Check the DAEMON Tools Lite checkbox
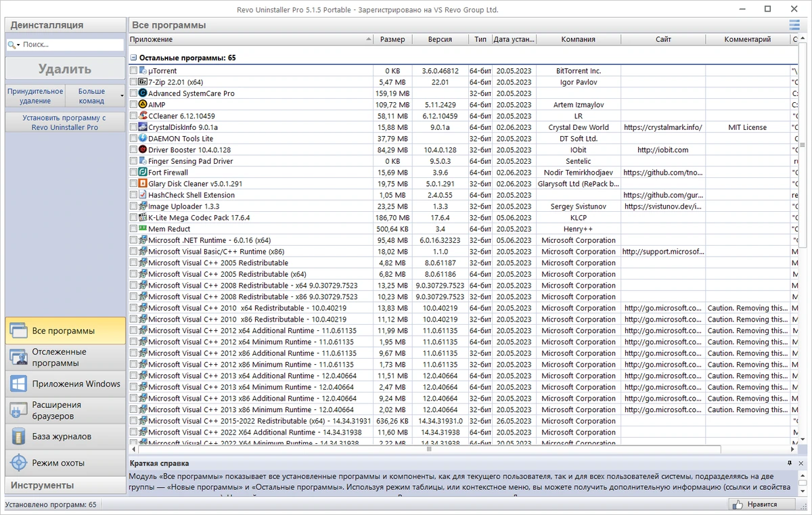The width and height of the screenshot is (812, 515). tap(134, 139)
